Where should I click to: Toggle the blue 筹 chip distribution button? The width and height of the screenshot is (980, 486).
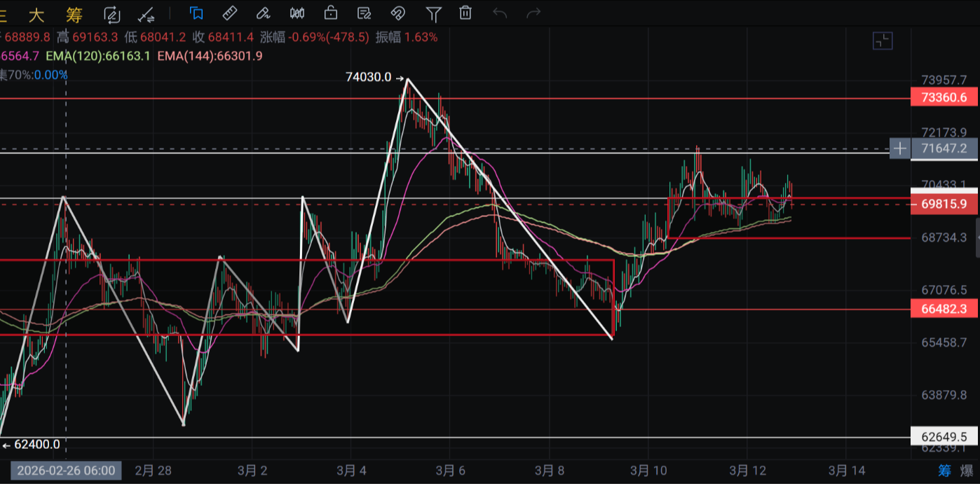(945, 470)
